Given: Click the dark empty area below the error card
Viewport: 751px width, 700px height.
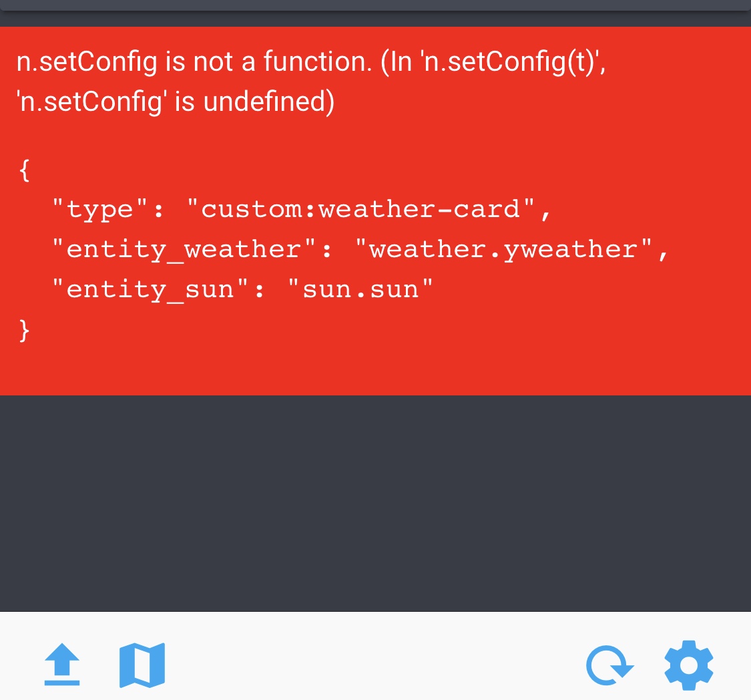Looking at the screenshot, I should pos(375,501).
